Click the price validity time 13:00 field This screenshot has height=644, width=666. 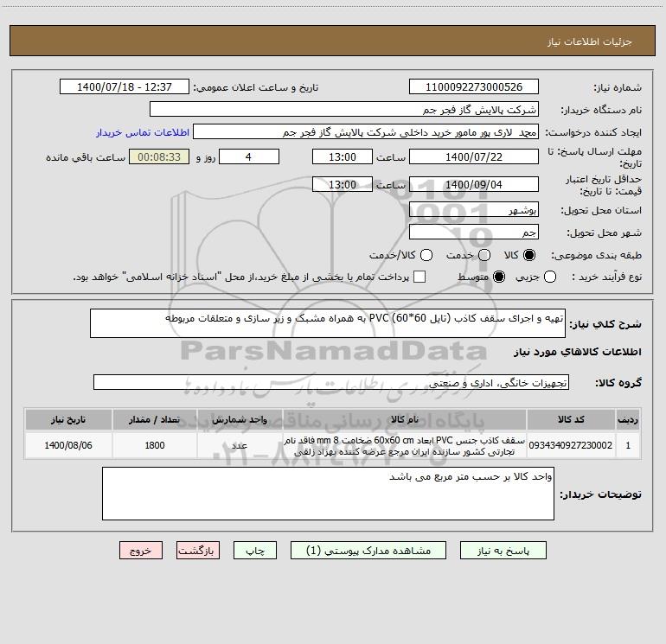tap(343, 184)
